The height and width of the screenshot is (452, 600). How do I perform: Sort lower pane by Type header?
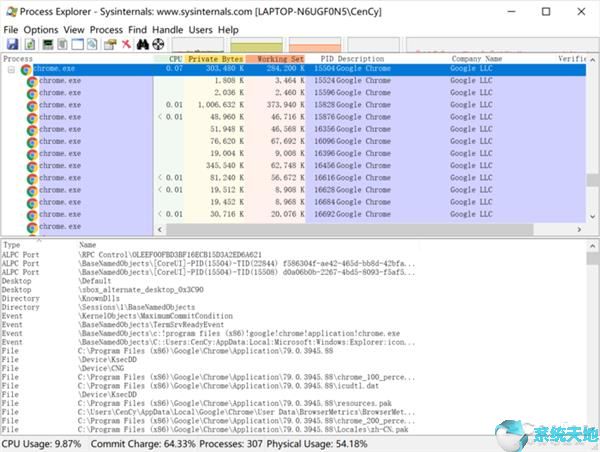point(11,245)
